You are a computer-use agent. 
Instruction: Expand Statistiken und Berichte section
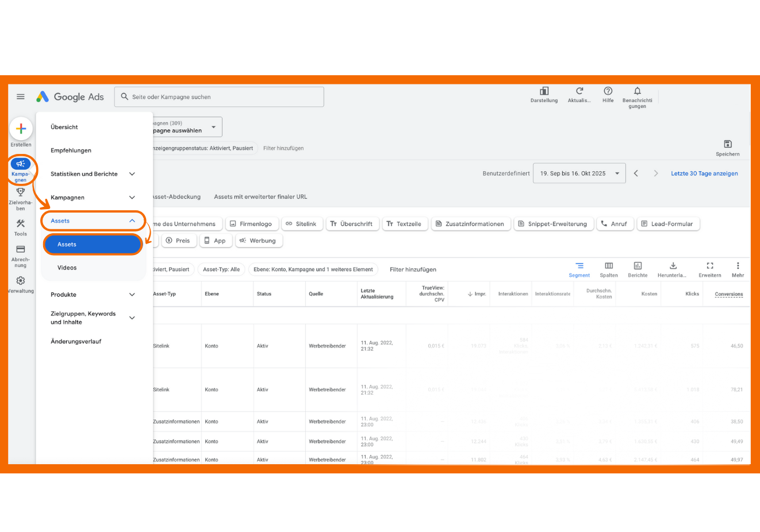pos(132,174)
